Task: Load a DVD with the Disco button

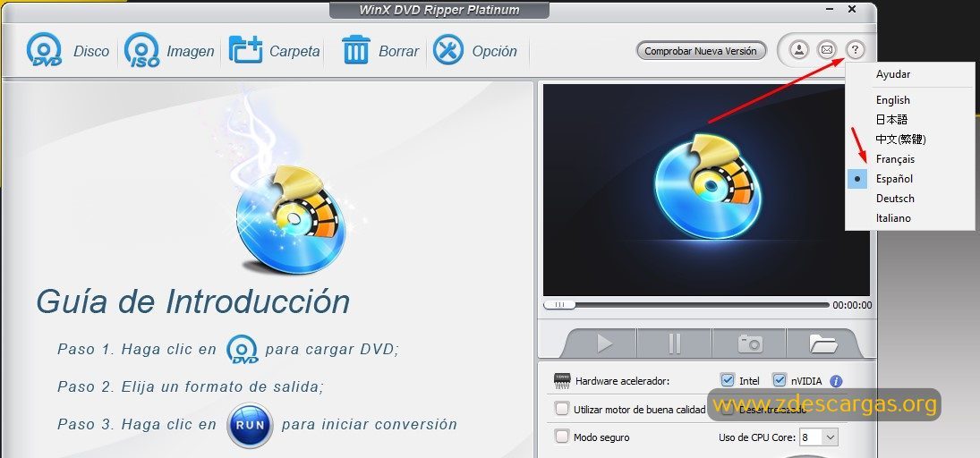Action: [x=67, y=51]
